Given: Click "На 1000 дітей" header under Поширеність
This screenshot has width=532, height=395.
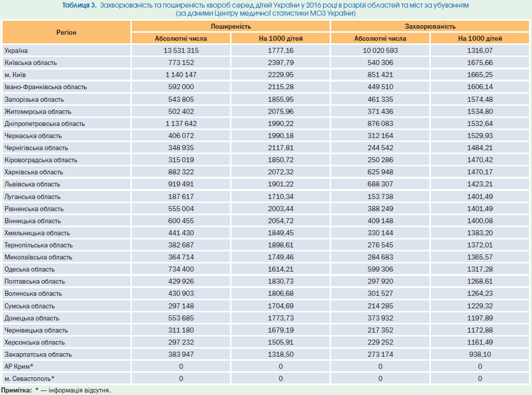Looking at the screenshot, I should point(280,38).
